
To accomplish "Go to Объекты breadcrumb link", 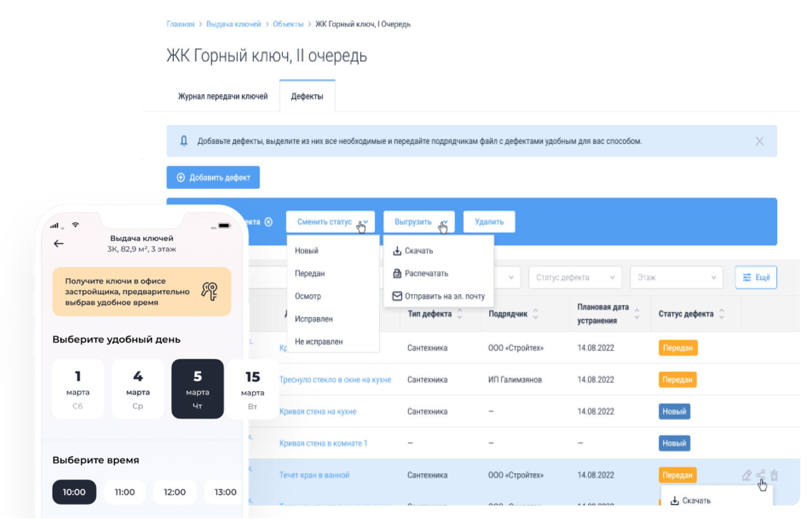I will pyautogui.click(x=288, y=24).
